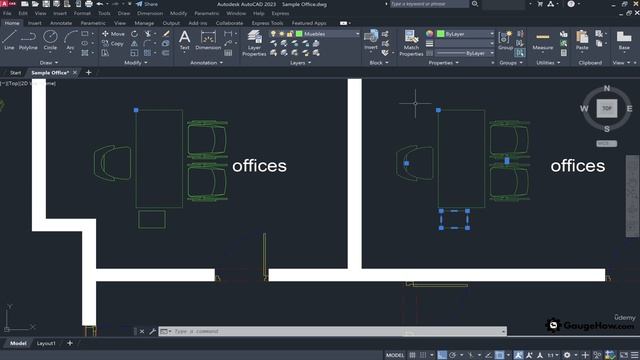
Task: Select the Arc tool
Action: 70,40
